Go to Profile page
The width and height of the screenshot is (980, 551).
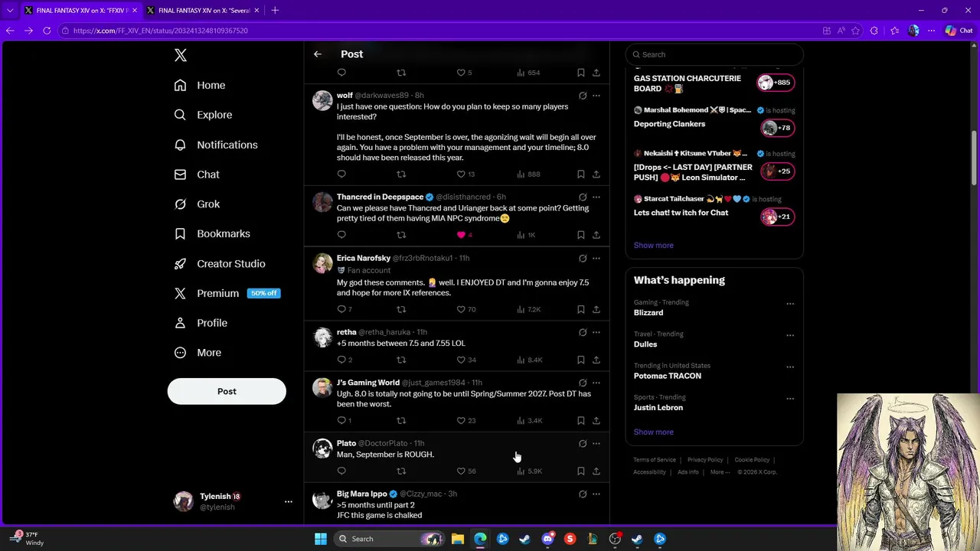pyautogui.click(x=201, y=323)
